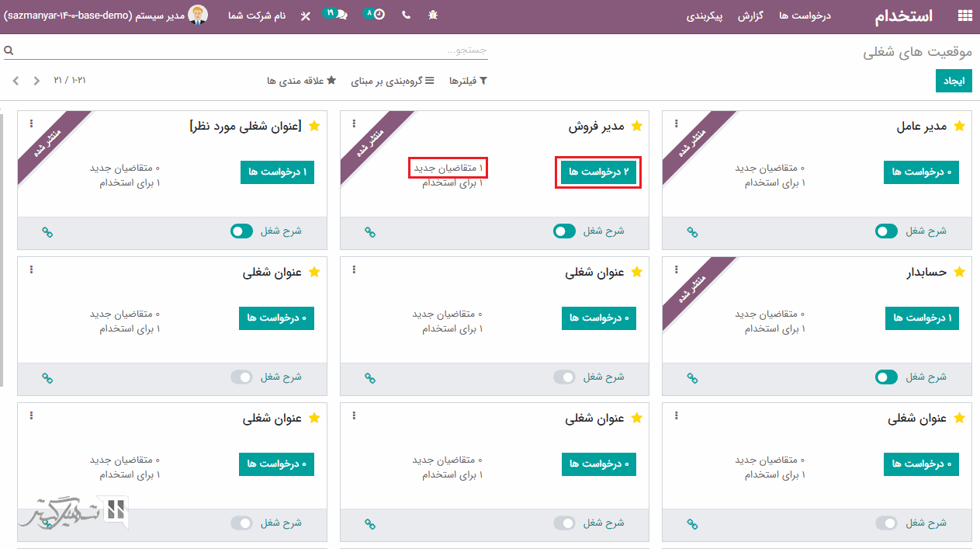Screen dimensions: 980x549
Task: Open the apps grid menu icon
Action: [x=964, y=16]
